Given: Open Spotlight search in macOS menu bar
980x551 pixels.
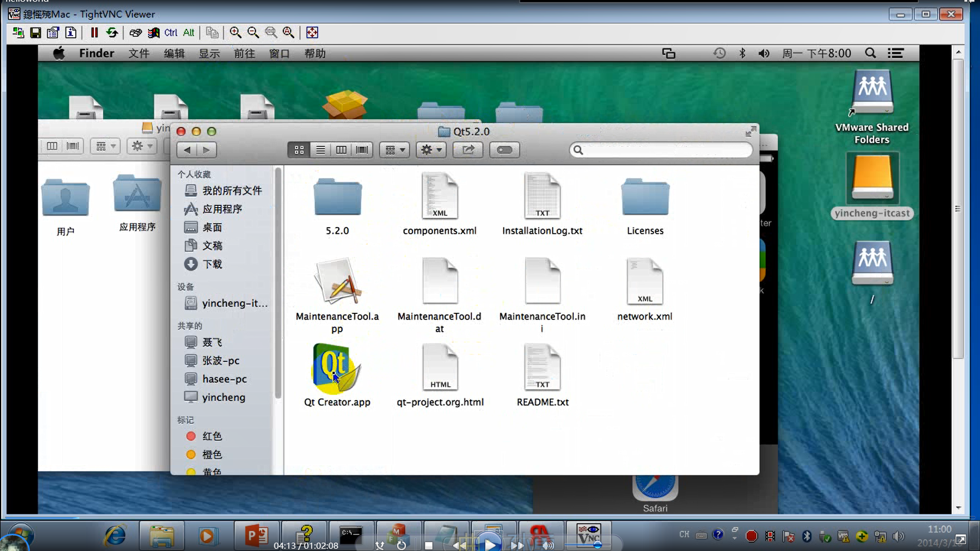Looking at the screenshot, I should point(870,53).
